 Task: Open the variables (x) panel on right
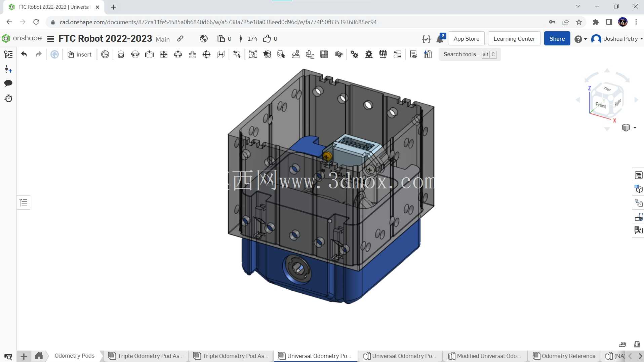638,230
